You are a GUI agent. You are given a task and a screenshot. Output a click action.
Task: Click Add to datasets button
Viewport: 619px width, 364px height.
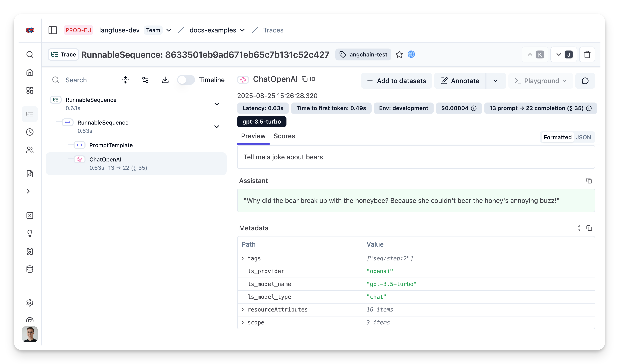click(x=396, y=81)
